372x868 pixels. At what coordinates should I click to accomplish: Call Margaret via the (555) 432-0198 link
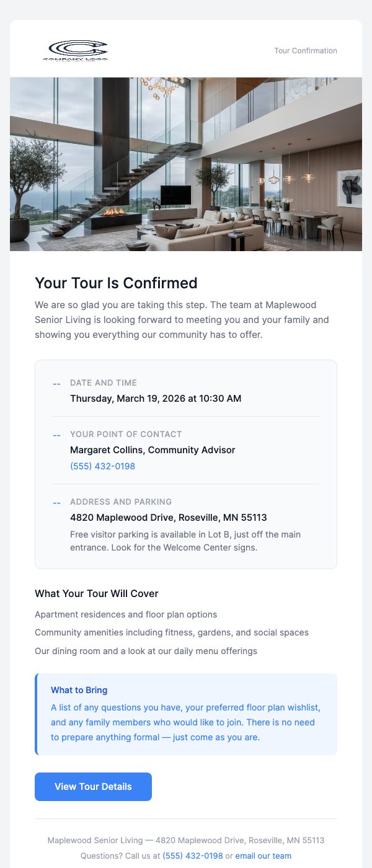pos(102,466)
